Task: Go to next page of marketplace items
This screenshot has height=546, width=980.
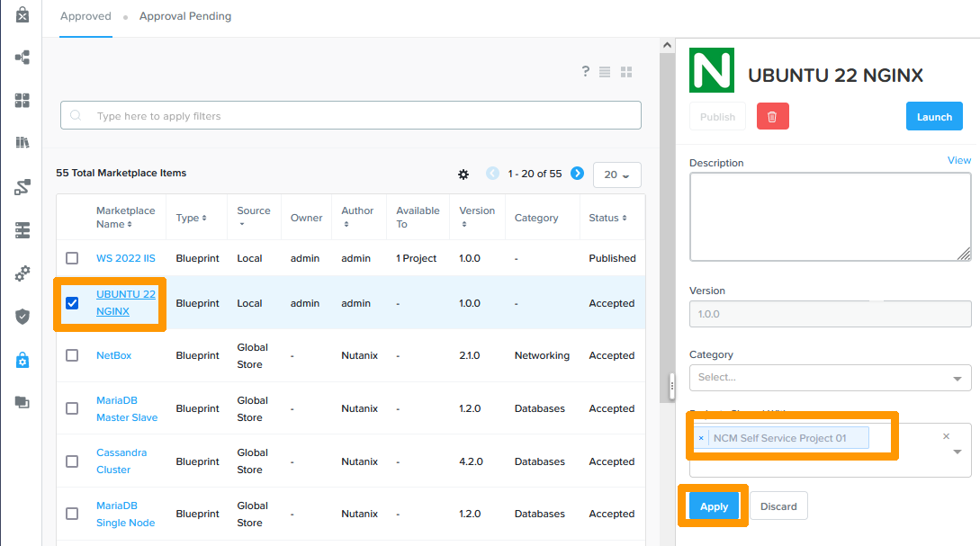Action: point(577,174)
